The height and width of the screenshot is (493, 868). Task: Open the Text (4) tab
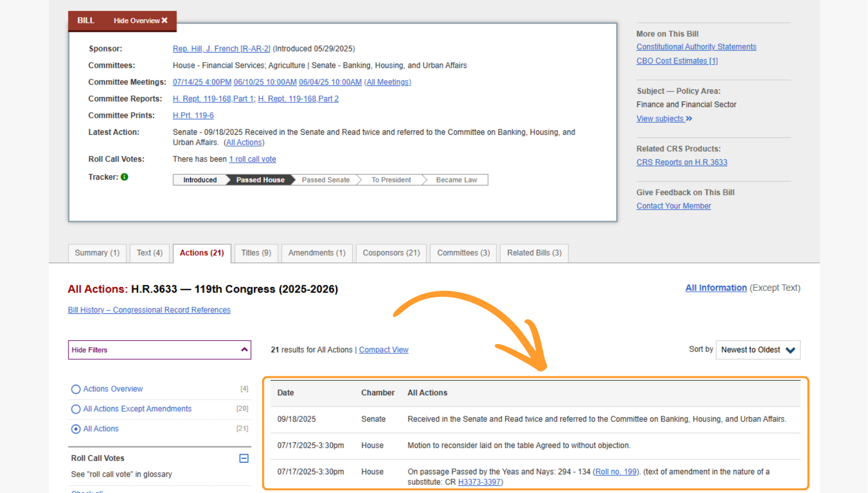coord(150,253)
